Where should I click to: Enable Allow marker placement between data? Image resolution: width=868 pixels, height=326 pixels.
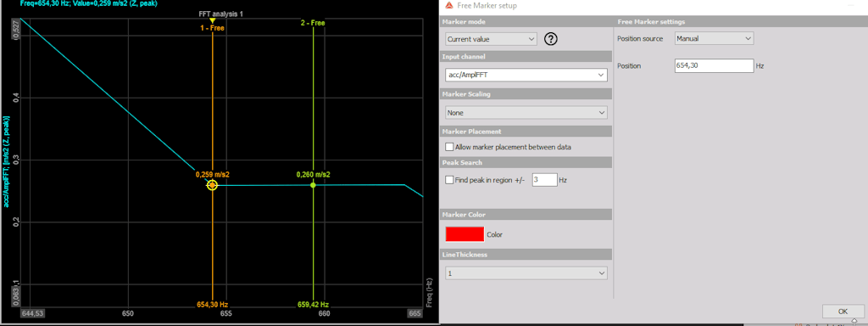pos(449,147)
